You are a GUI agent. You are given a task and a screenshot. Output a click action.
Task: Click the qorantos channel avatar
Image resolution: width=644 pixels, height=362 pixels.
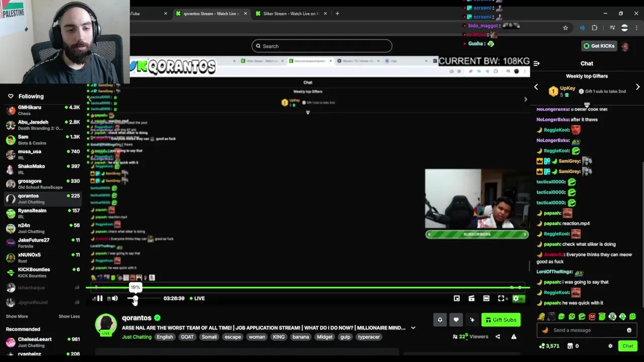(106, 325)
